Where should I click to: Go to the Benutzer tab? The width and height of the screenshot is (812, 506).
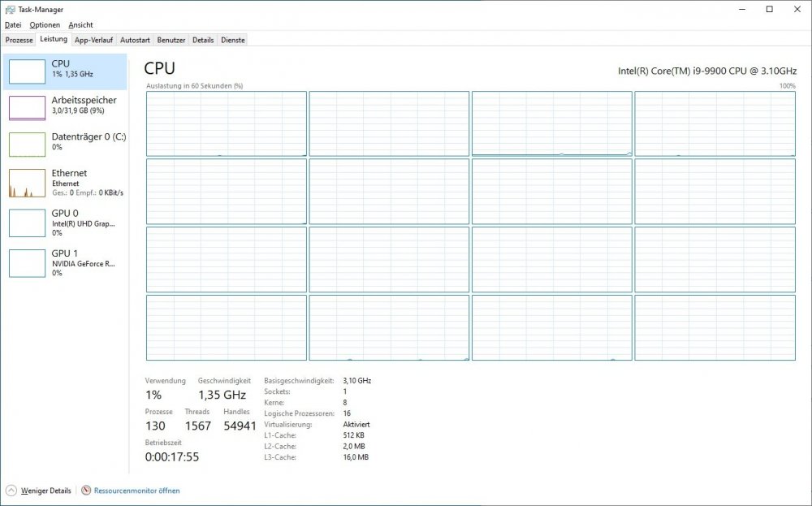click(171, 40)
